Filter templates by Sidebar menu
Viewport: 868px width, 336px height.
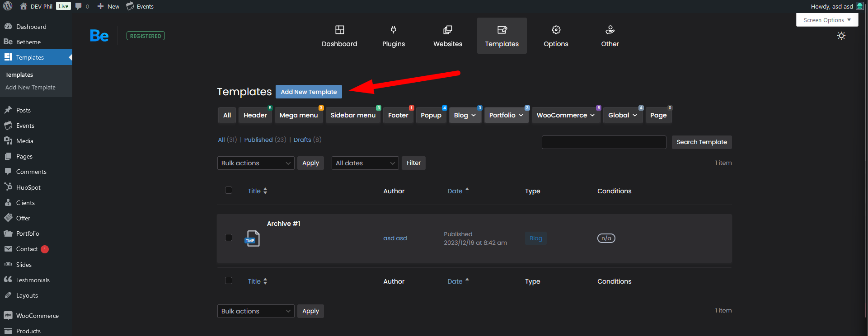[x=353, y=115]
